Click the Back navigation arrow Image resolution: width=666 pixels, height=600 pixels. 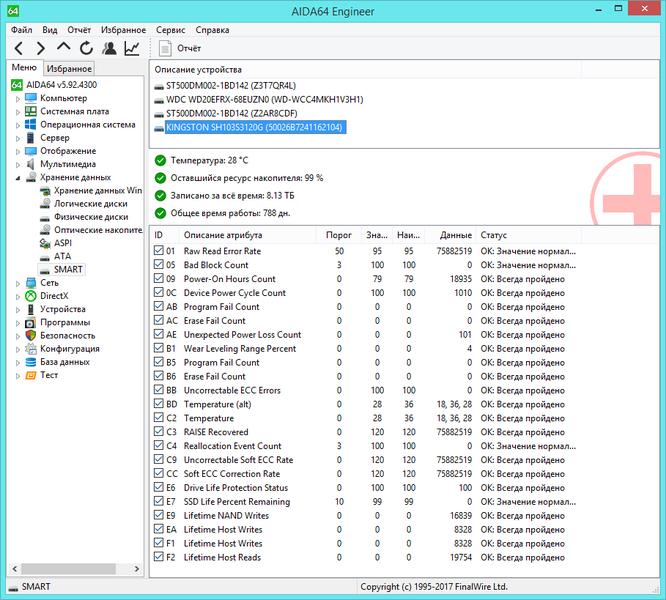19,48
